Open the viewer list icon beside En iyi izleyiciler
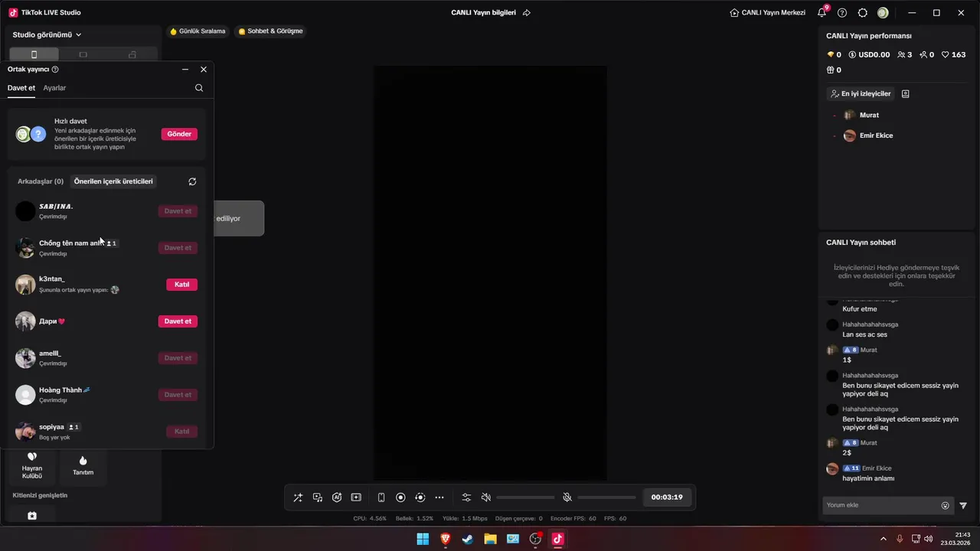 point(906,93)
